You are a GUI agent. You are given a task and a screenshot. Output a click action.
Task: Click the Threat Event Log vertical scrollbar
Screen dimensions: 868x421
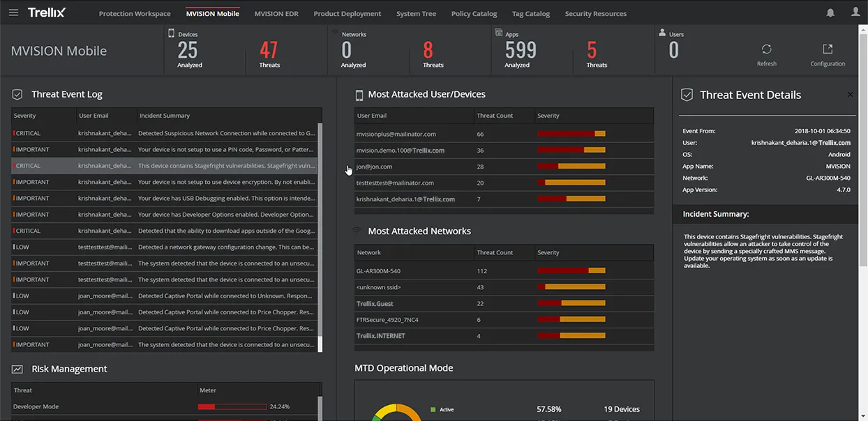[x=320, y=230]
